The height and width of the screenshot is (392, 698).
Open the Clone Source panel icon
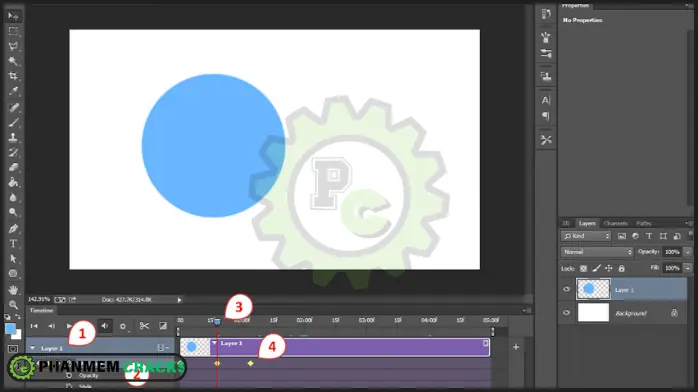coord(546,77)
